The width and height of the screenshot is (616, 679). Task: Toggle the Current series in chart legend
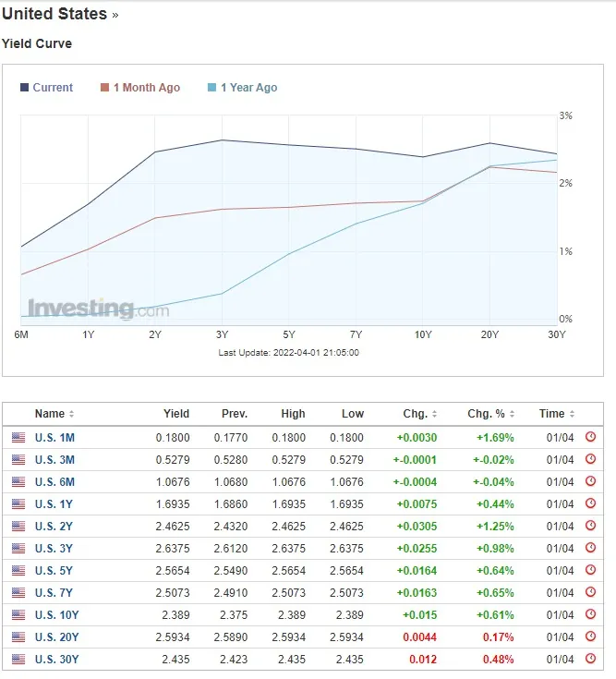pos(46,88)
